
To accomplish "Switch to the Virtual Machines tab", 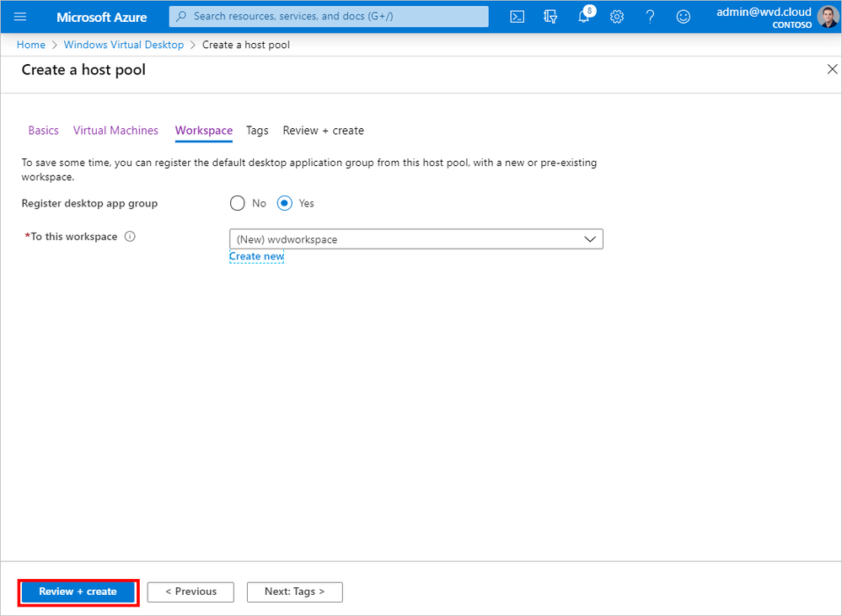I will 116,131.
